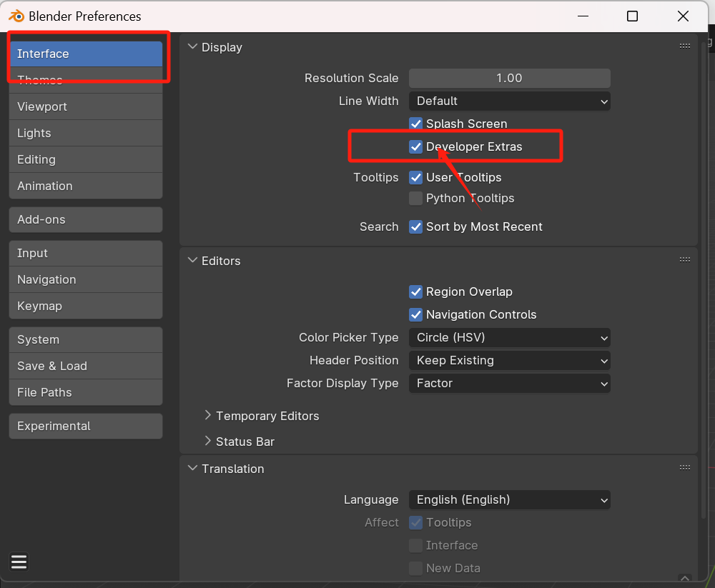Switch to the Themes tab
This screenshot has height=588, width=715.
click(86, 80)
